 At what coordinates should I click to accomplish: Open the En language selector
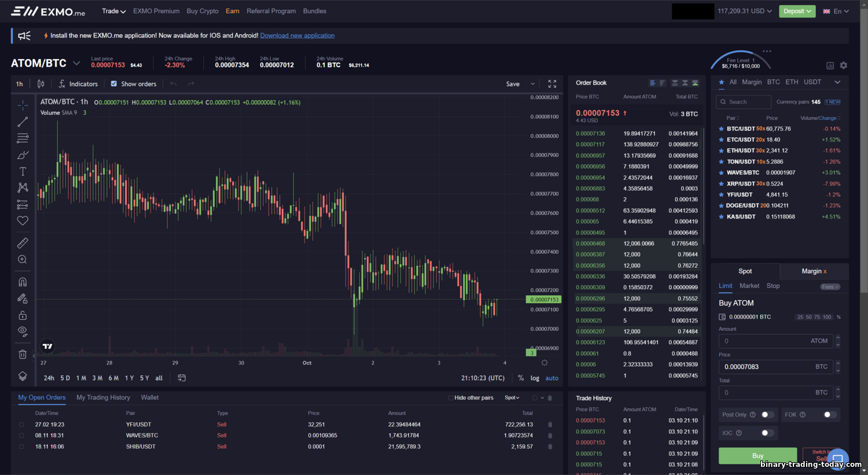coord(836,11)
